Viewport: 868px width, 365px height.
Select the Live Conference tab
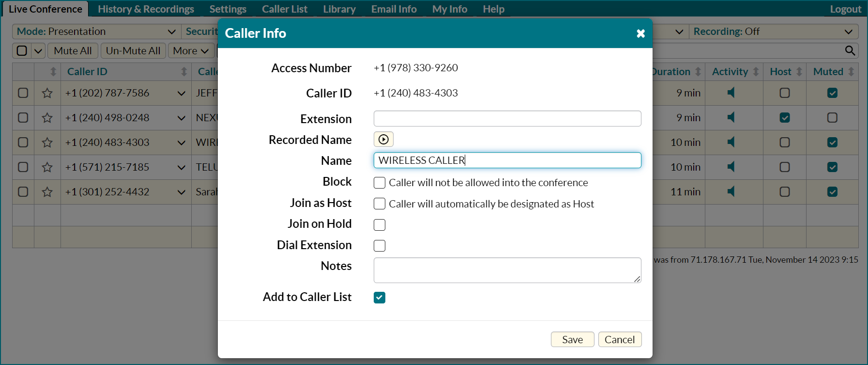coord(46,9)
